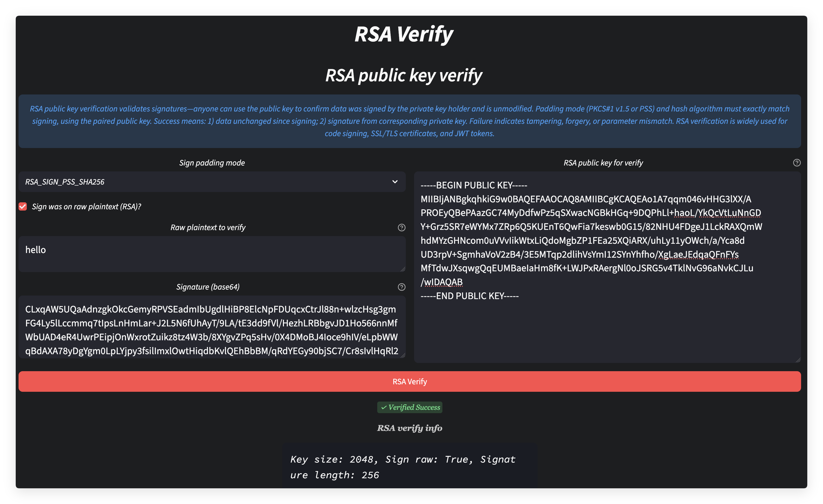The image size is (823, 504).
Task: Click the blue RSA verification description banner
Action: click(x=409, y=121)
